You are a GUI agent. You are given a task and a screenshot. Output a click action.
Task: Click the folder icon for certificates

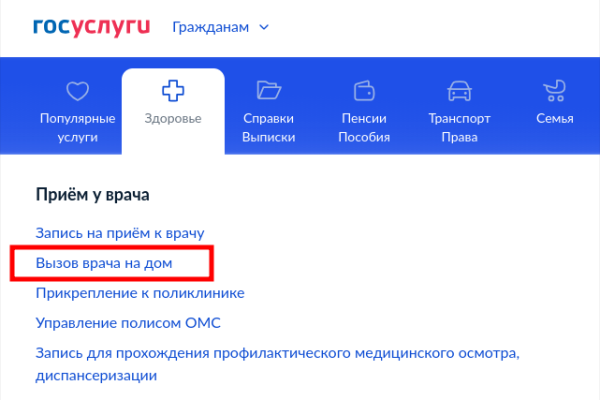point(269,91)
